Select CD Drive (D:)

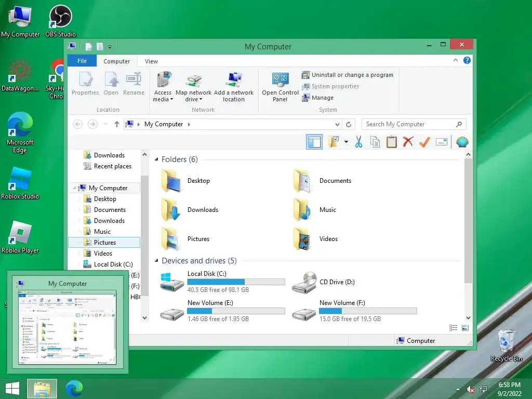click(323, 282)
